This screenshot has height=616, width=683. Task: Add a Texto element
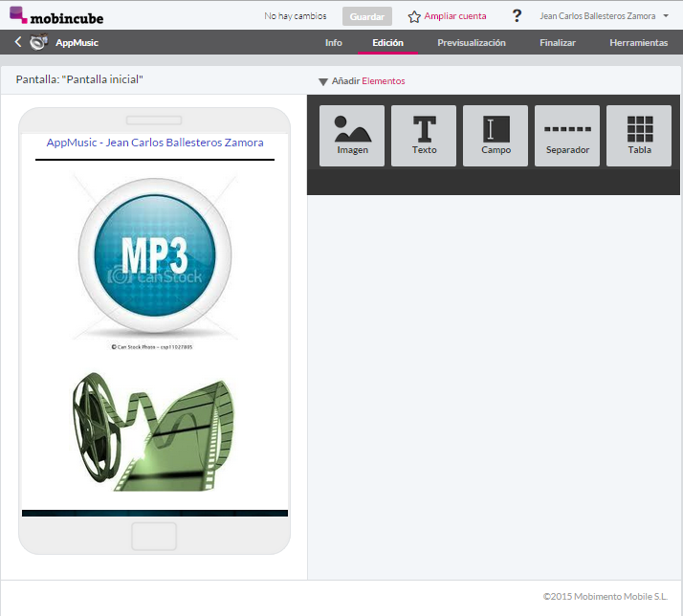click(x=424, y=135)
